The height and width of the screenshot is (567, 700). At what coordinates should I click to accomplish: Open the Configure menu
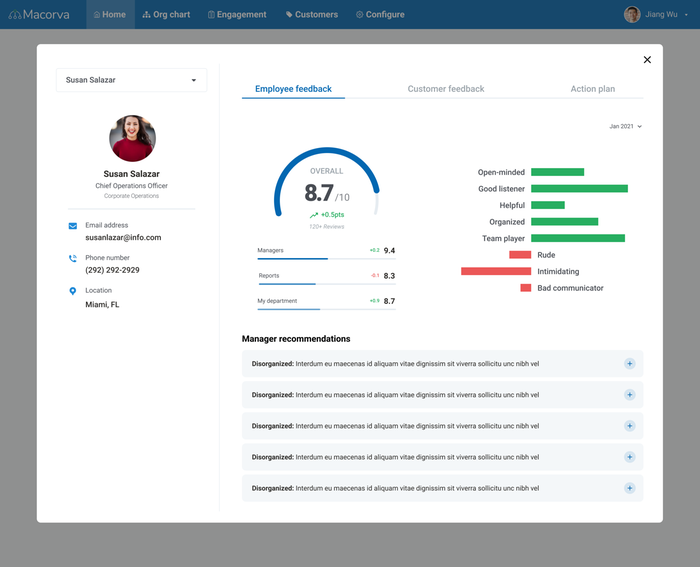pyautogui.click(x=380, y=15)
